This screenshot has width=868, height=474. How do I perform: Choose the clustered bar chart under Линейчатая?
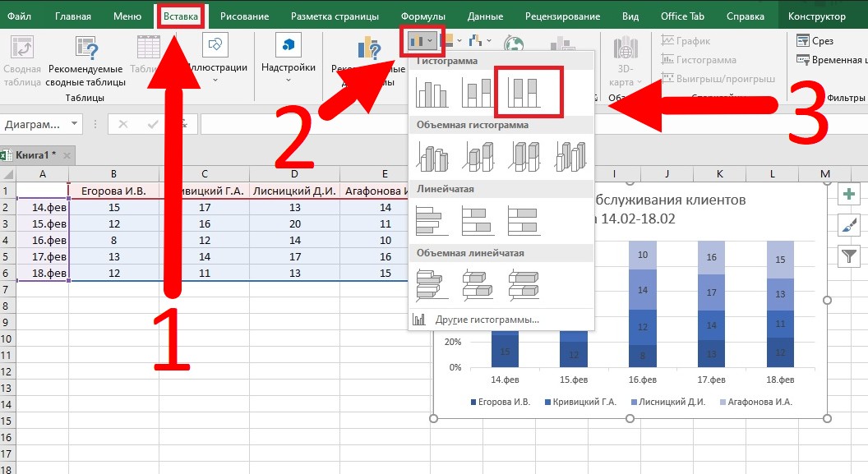[432, 219]
